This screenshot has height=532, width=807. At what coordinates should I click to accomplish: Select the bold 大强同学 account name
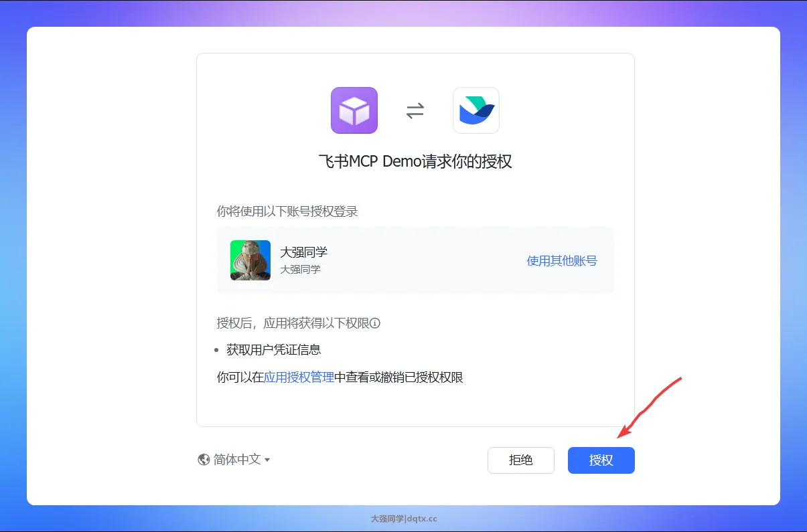[303, 252]
